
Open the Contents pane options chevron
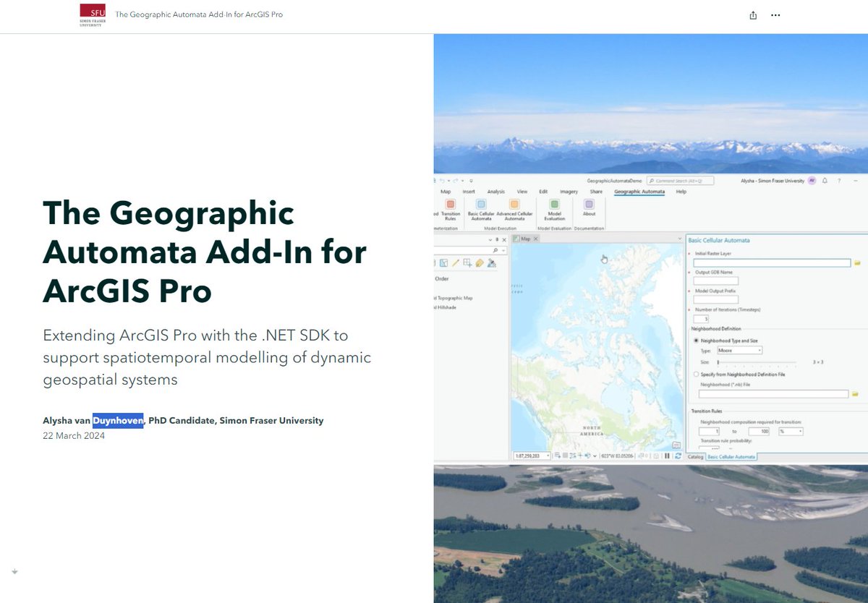coord(490,239)
